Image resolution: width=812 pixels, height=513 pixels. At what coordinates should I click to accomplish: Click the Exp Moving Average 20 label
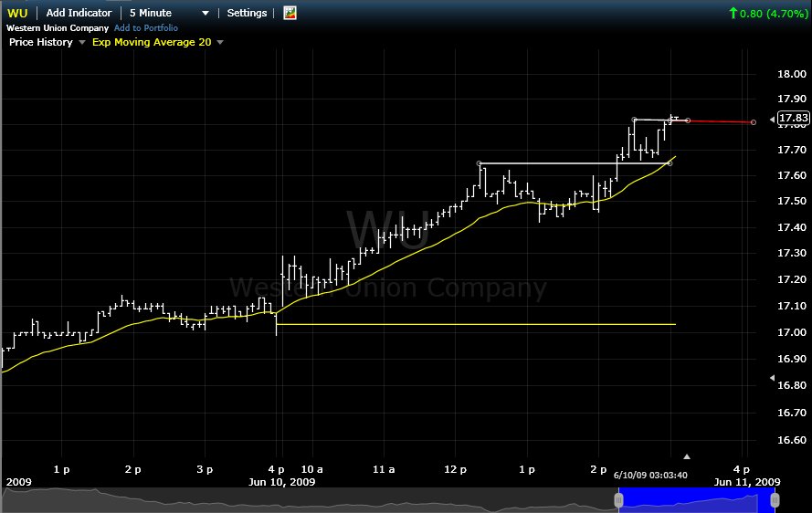point(152,42)
